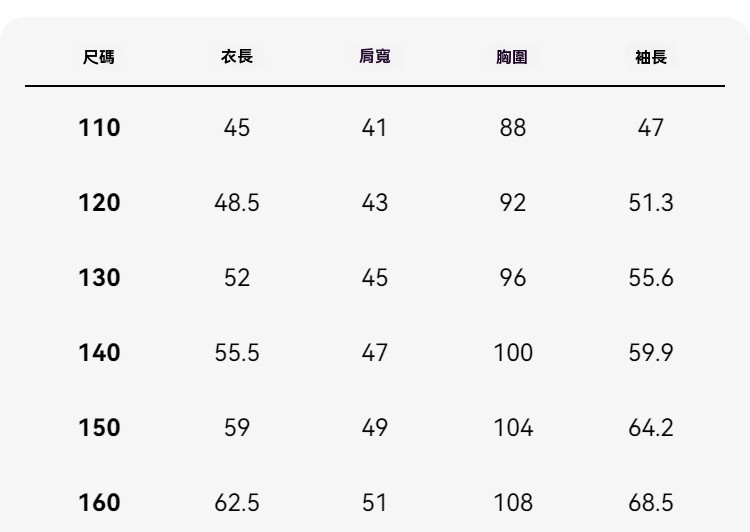Select the size 110 row label
Viewport: 750px width, 532px height.
99,128
